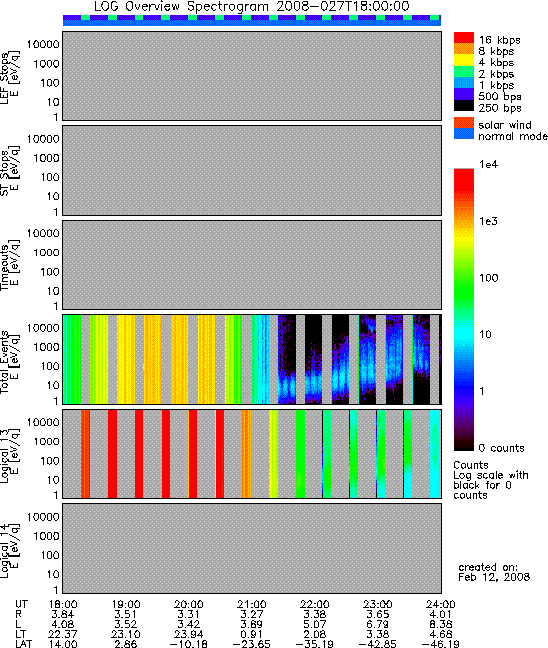This screenshot has width=548, height=648.
Task: Click the 20:00 time tick label
Action: pos(189,605)
